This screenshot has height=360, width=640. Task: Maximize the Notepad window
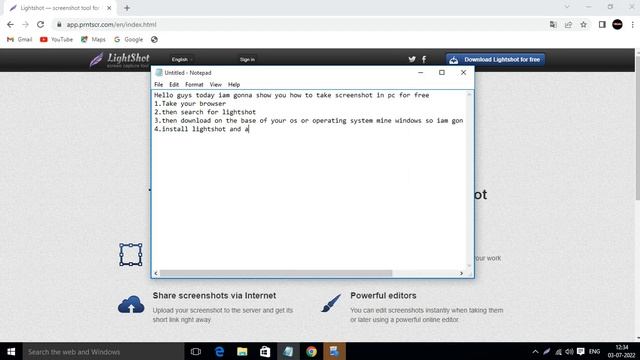[x=442, y=73]
